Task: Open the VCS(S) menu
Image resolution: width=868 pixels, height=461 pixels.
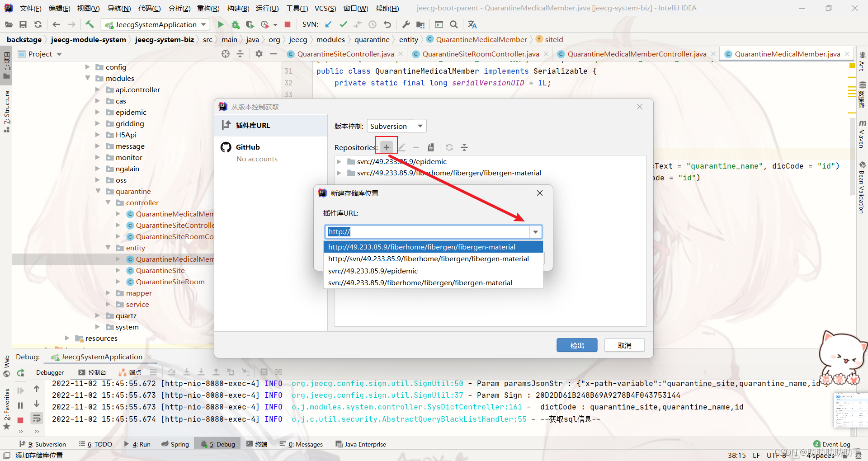Action: point(325,9)
